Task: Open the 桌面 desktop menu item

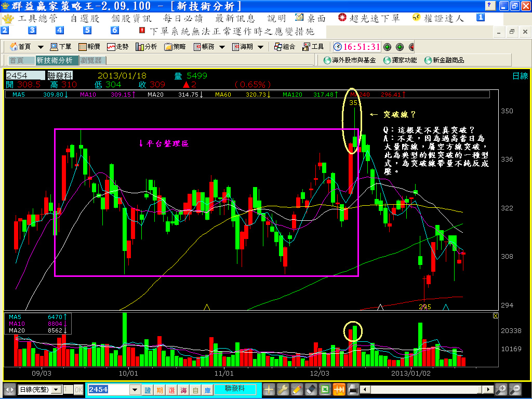Action: [310, 18]
